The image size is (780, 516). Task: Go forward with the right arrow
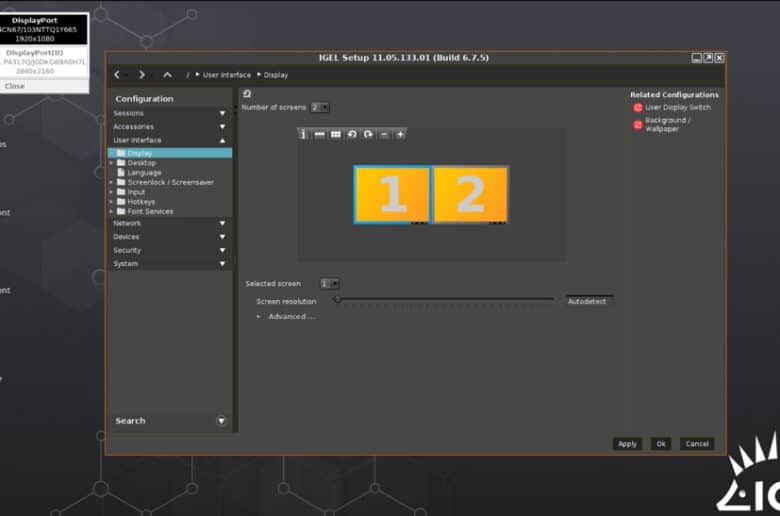[x=142, y=75]
